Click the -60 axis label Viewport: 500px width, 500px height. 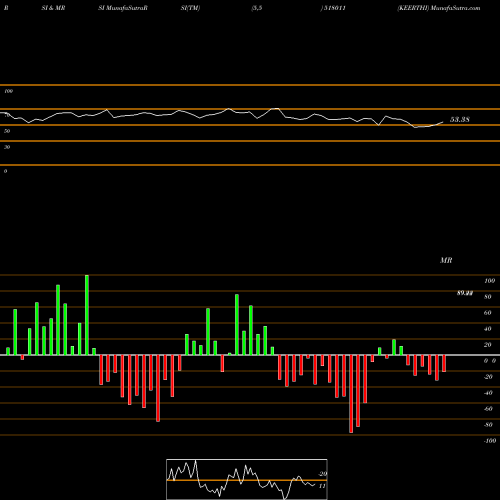488,409
